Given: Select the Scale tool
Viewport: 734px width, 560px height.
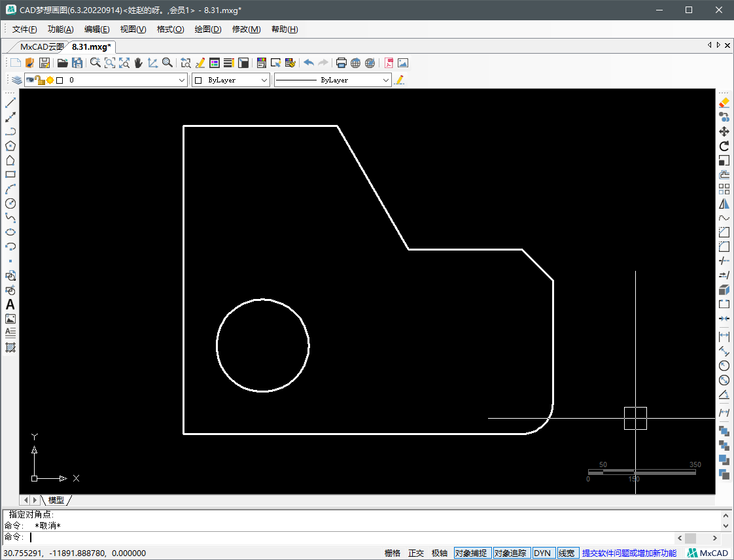Looking at the screenshot, I should tap(724, 160).
